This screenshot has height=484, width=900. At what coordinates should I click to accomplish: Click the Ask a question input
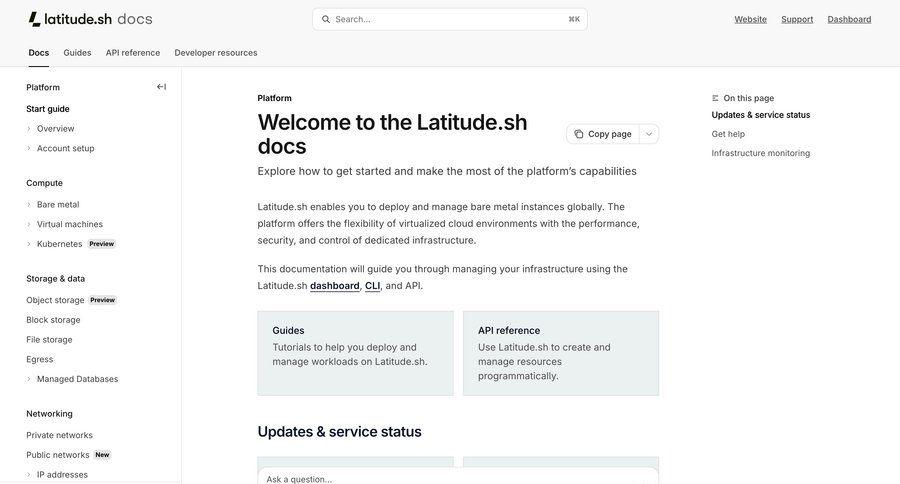pos(457,479)
